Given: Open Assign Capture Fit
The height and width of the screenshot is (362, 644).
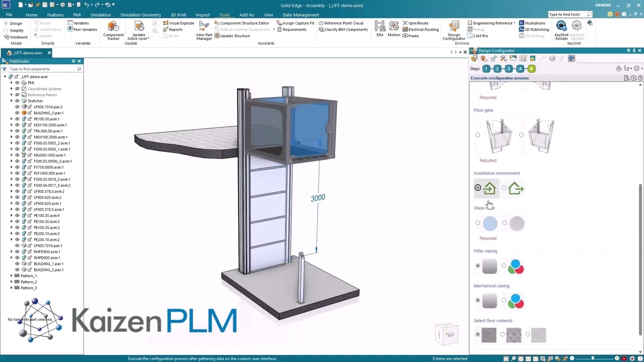Looking at the screenshot, I should (x=295, y=23).
